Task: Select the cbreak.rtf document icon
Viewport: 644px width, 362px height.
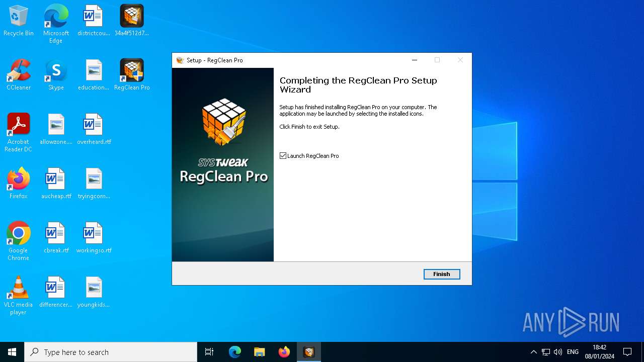Action: click(56, 238)
